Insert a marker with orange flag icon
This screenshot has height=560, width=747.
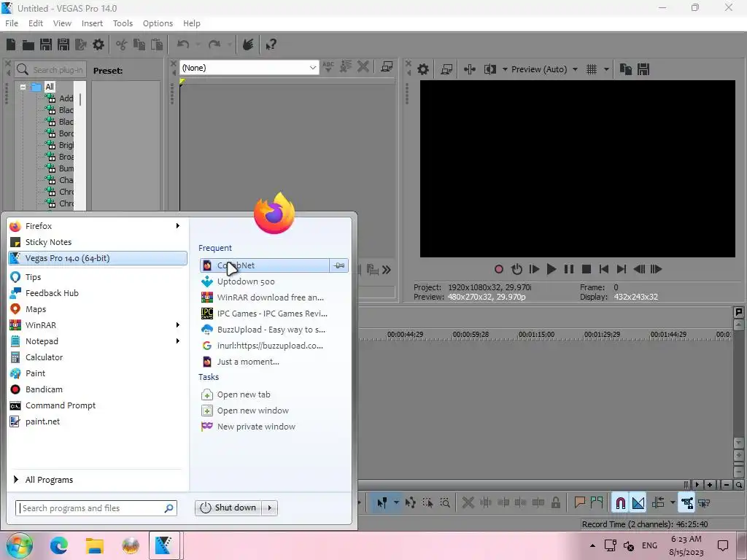(x=579, y=502)
